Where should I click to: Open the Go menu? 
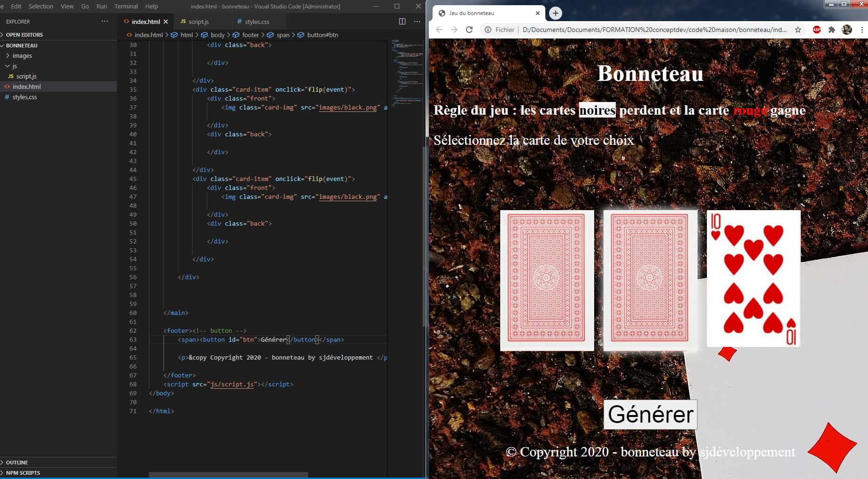tap(85, 6)
